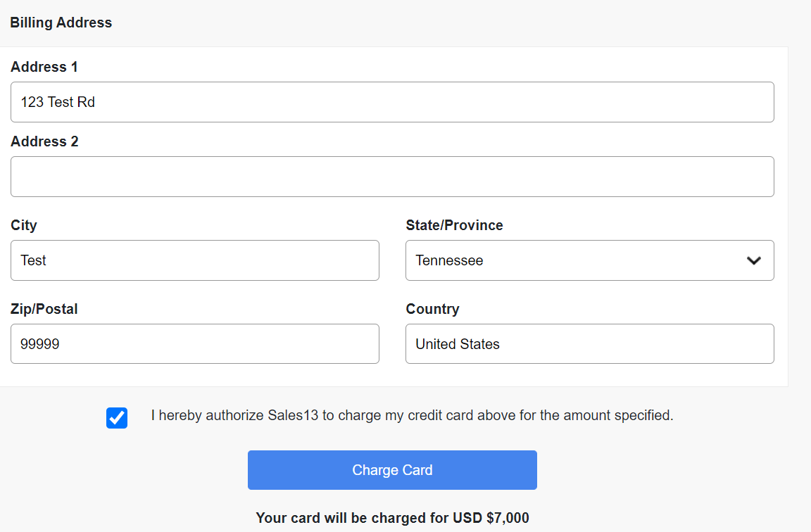Image resolution: width=811 pixels, height=532 pixels.
Task: Click the State/Province label
Action: (454, 225)
